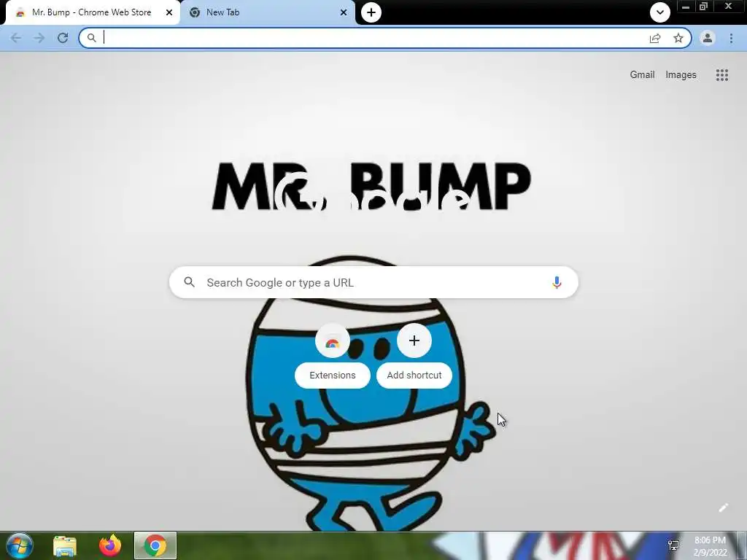Image resolution: width=747 pixels, height=560 pixels.
Task: Share this page icon in address bar
Action: pos(655,38)
